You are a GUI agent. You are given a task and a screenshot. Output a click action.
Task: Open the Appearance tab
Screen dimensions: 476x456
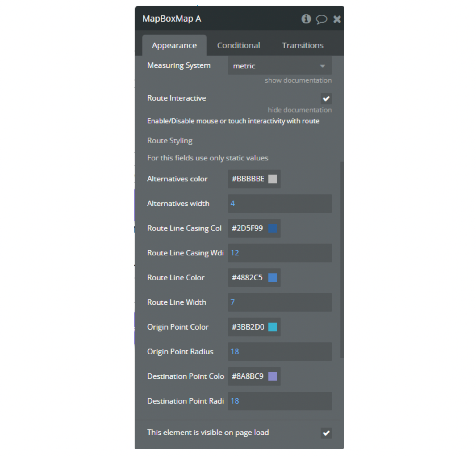[x=174, y=45]
